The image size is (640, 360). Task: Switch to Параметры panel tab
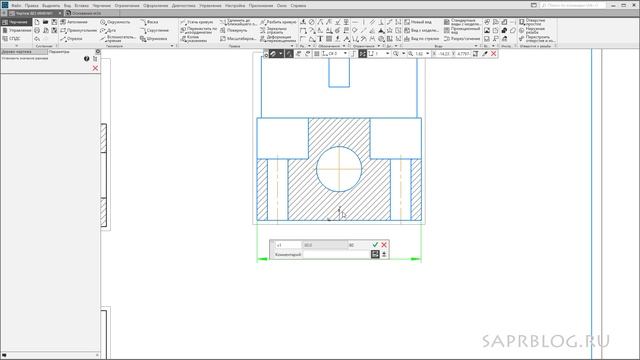click(59, 52)
